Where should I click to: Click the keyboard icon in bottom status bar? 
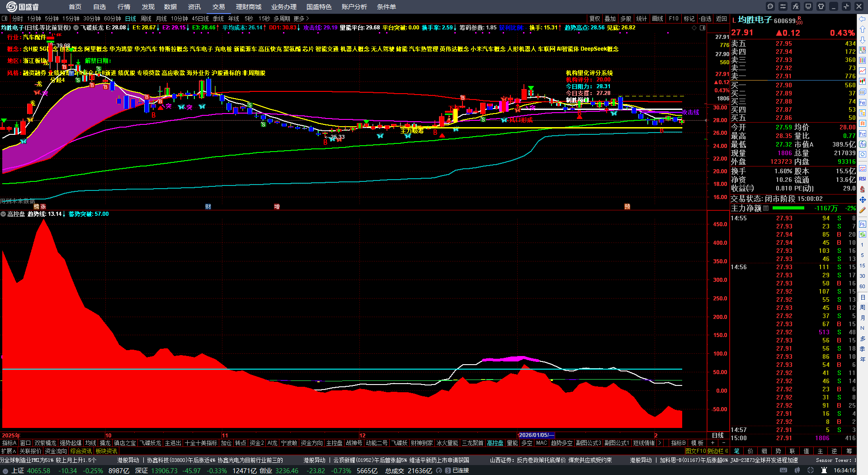(x=783, y=470)
